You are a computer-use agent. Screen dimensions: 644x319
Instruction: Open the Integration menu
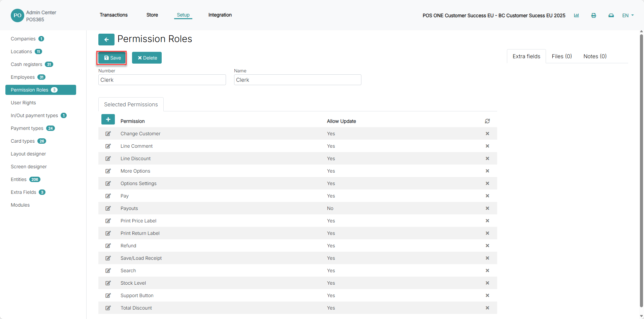click(x=220, y=15)
